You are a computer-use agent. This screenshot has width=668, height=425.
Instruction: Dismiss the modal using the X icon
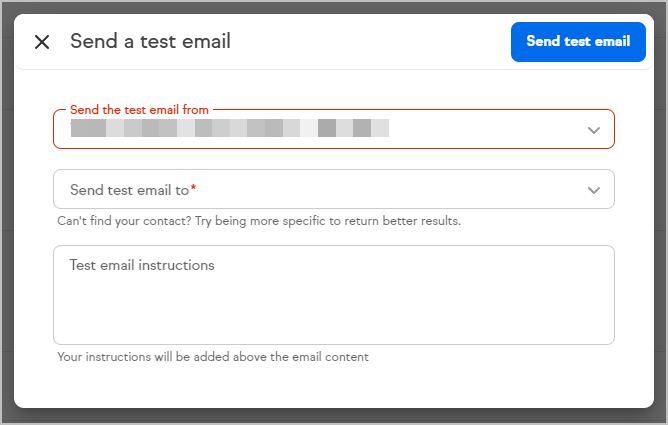42,42
